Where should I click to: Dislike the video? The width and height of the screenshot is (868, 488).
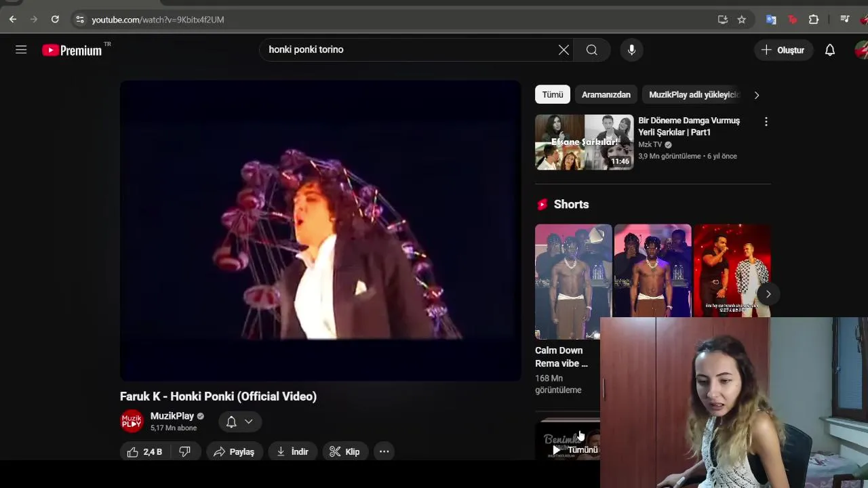tap(184, 451)
